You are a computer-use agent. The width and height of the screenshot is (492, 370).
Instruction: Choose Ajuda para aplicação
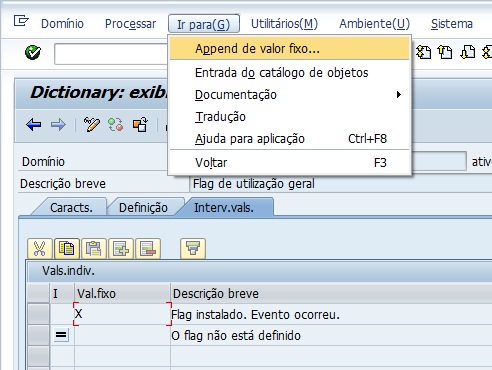pos(289,139)
